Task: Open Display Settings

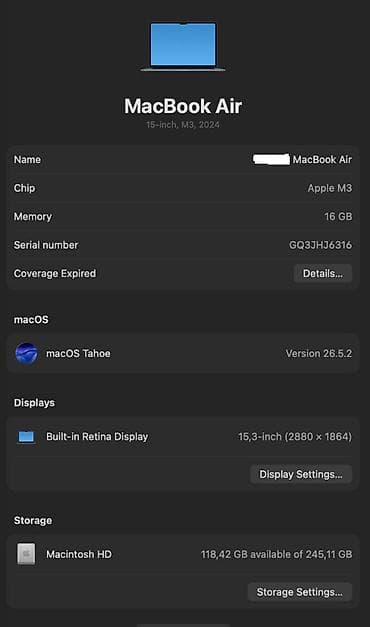Action: [x=301, y=474]
